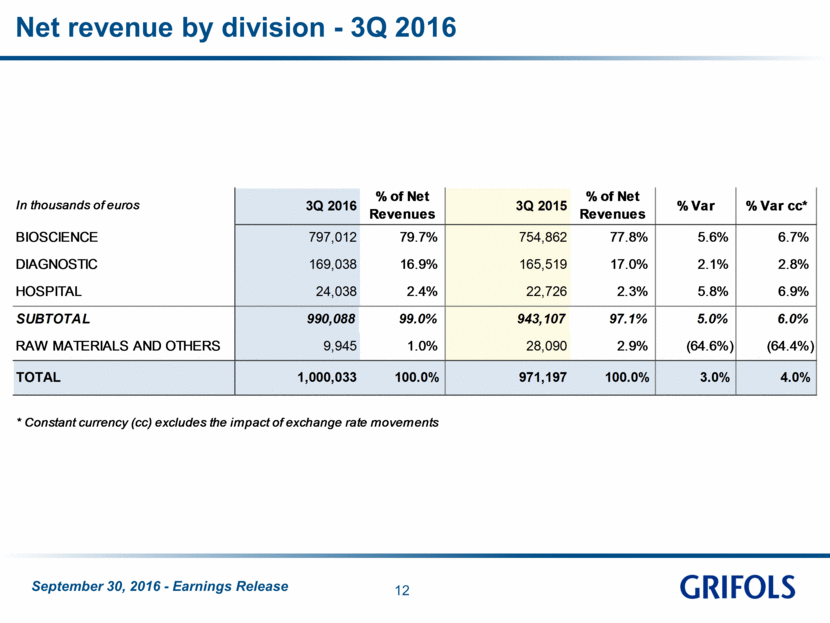The image size is (830, 623).
Task: Select the (64.4%) Raw Materials constant currency variation
Action: tap(790, 346)
